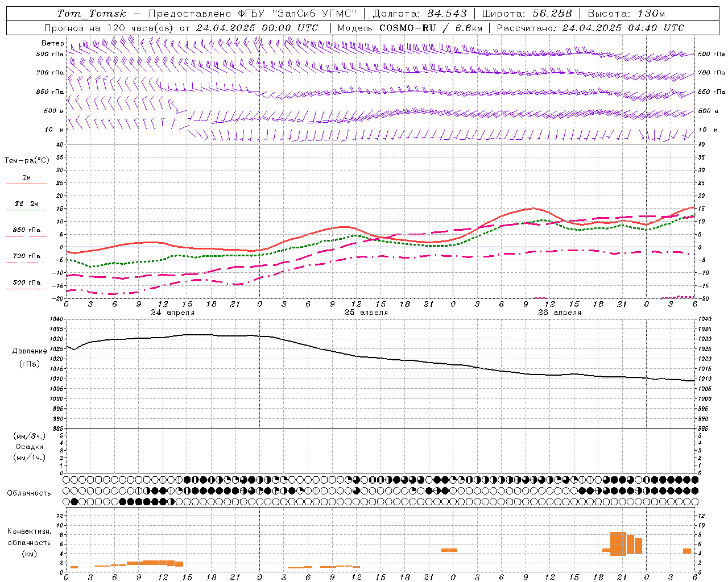Screen dimensions: 728x582
Task: Click the 'Давление' pressure panel label
Action: [x=30, y=351]
